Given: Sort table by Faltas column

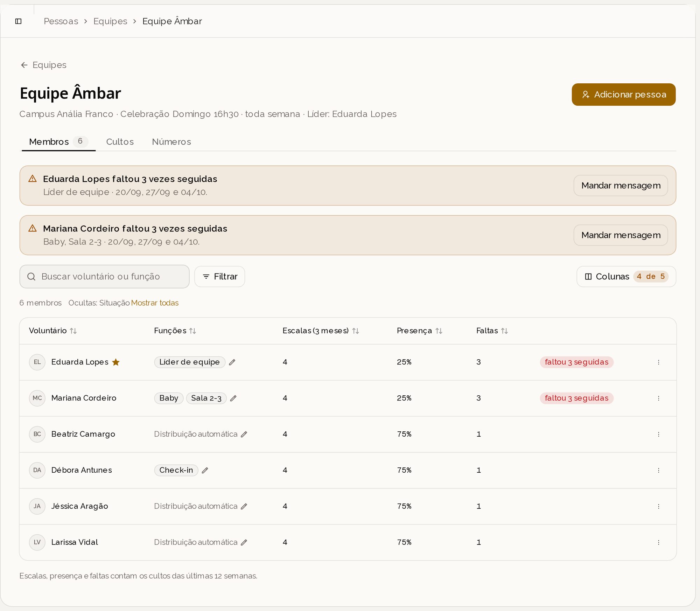Looking at the screenshot, I should tap(492, 331).
